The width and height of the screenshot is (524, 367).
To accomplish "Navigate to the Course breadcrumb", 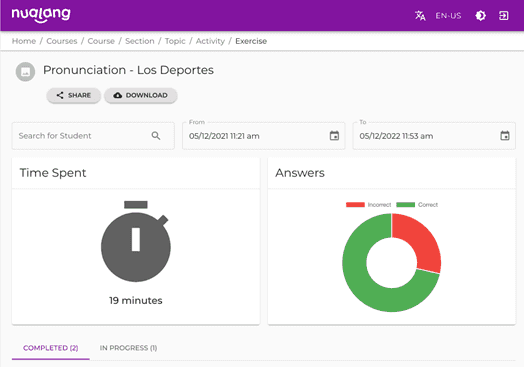I will (101, 41).
